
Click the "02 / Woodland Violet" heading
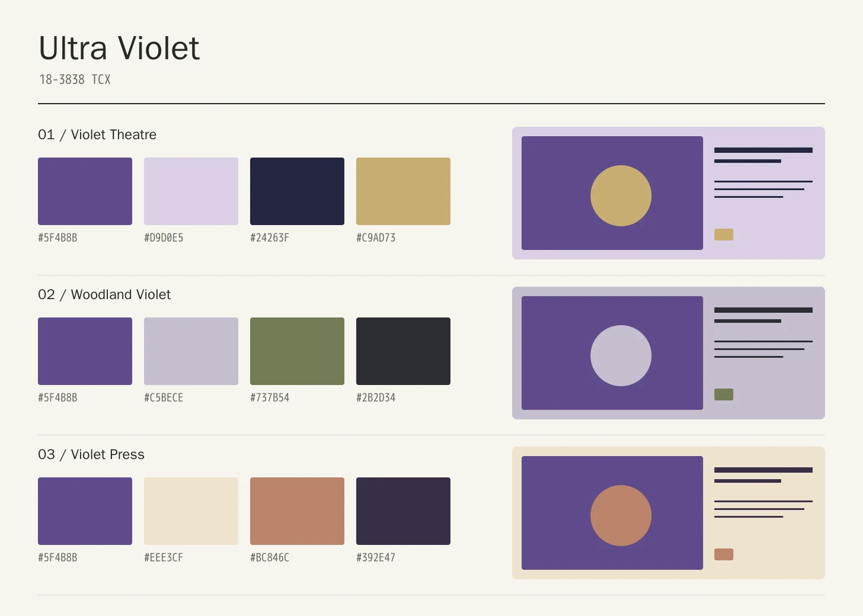pyautogui.click(x=104, y=294)
